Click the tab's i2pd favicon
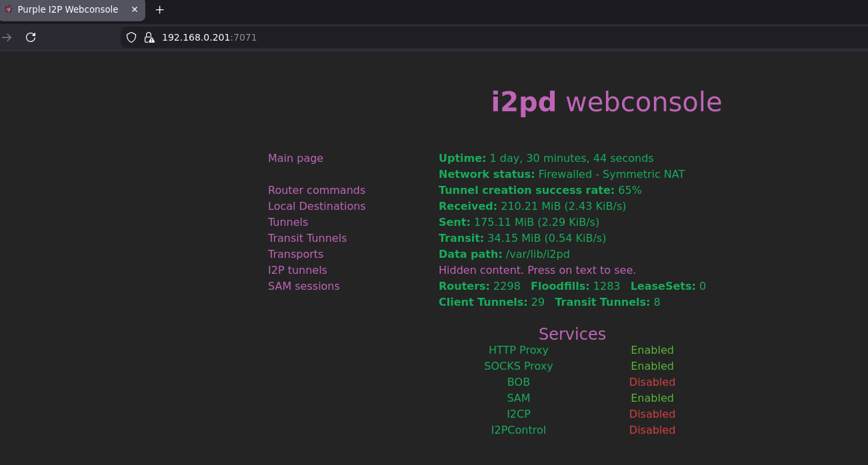This screenshot has width=868, height=465. tap(8, 10)
